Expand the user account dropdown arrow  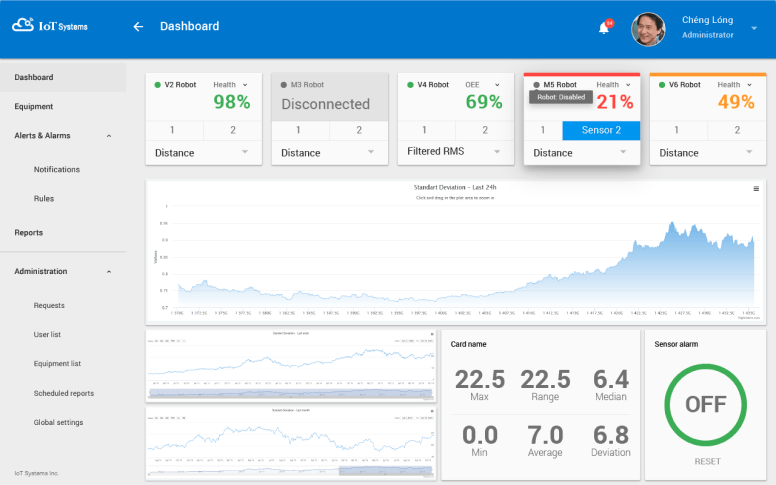point(754,28)
